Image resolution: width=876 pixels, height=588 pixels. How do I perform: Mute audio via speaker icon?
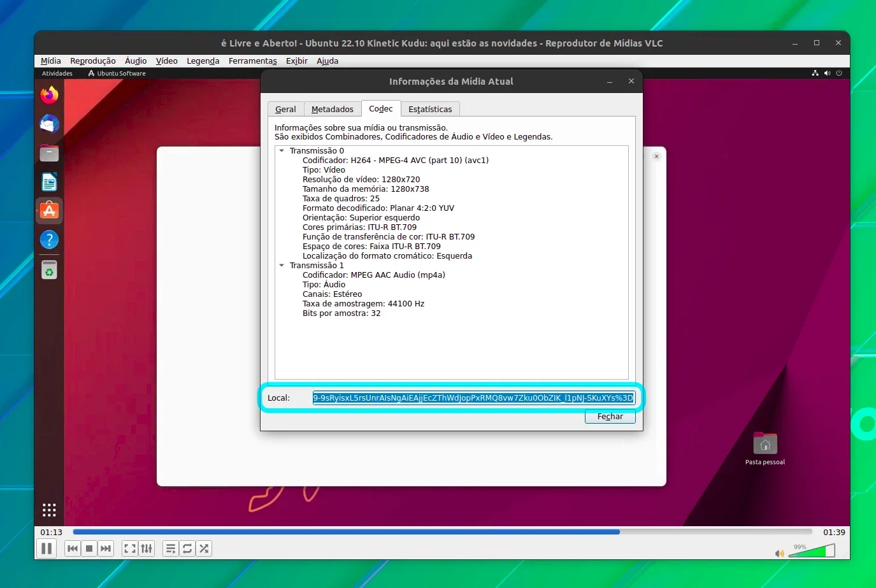779,554
